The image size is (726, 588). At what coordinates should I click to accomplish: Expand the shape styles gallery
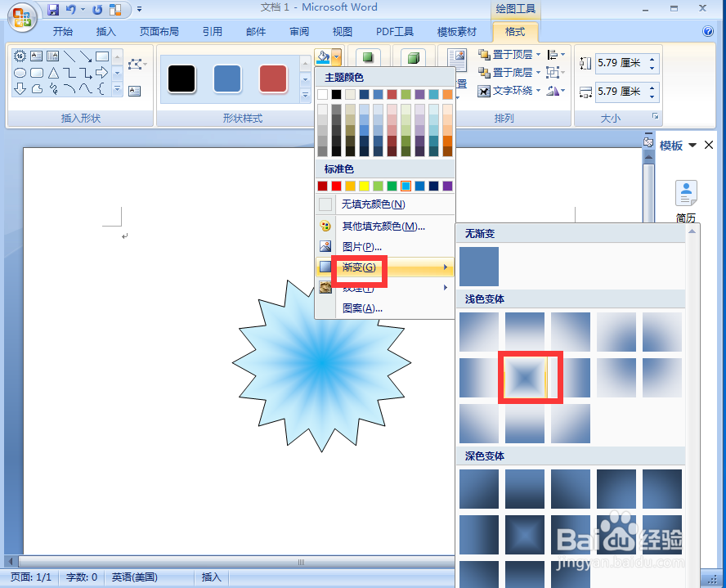[305, 96]
